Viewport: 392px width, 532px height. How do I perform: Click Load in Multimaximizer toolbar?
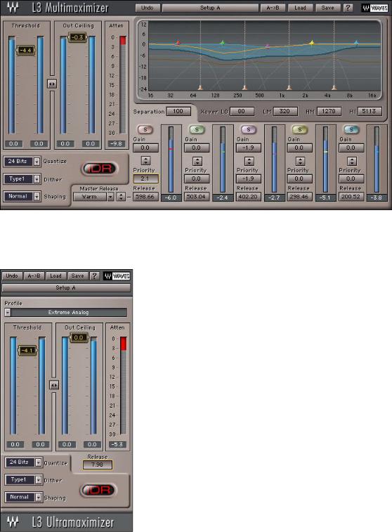300,8
